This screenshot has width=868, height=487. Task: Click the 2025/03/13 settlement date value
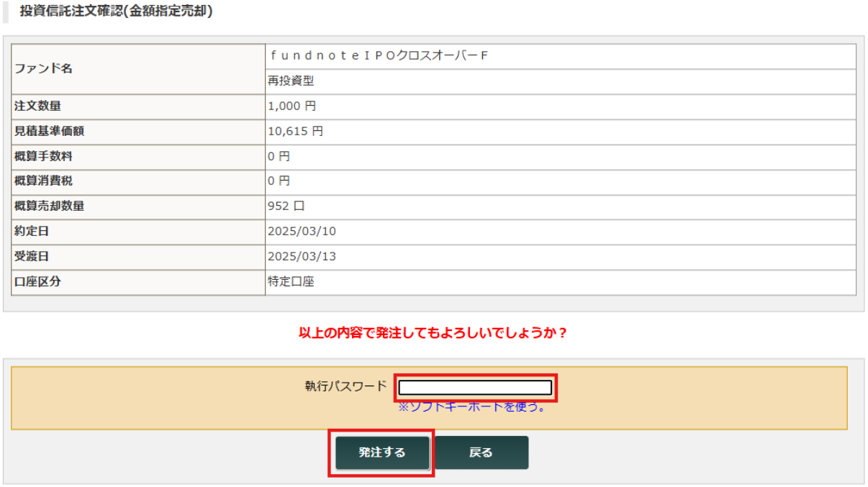pos(302,256)
